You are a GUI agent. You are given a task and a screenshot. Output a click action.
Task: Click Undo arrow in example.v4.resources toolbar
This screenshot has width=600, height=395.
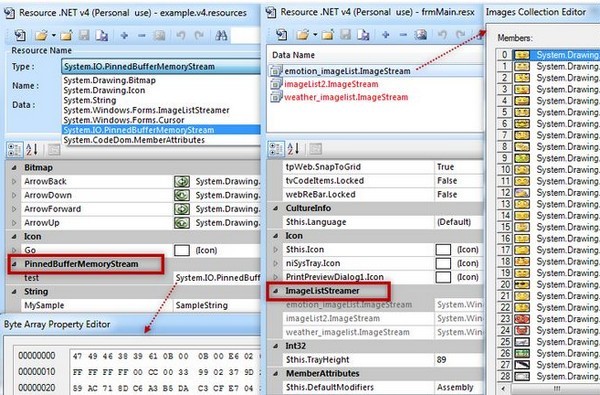(x=181, y=36)
